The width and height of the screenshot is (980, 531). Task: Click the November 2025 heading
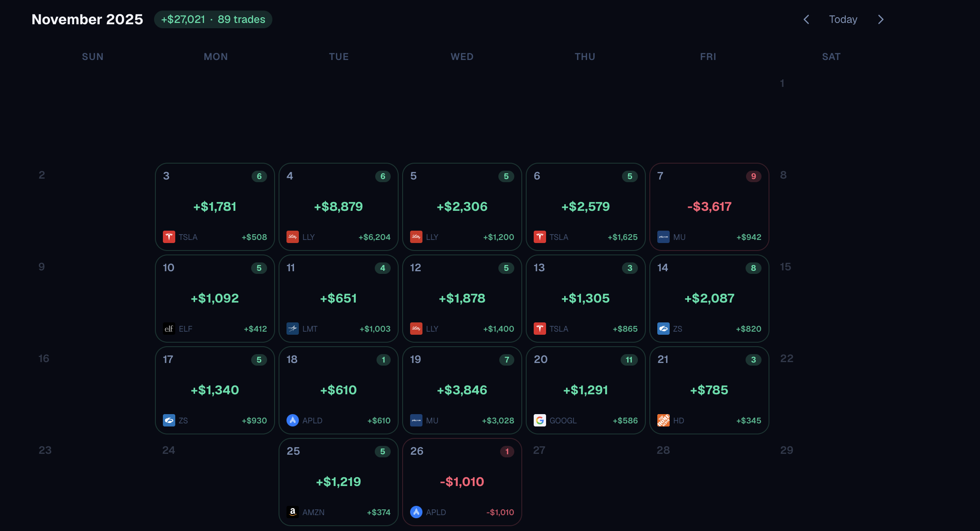point(87,19)
